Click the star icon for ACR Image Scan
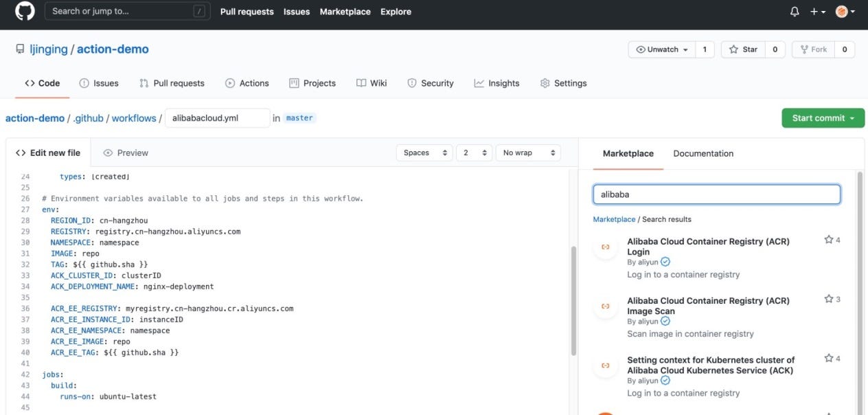The width and height of the screenshot is (868, 415). click(x=829, y=299)
